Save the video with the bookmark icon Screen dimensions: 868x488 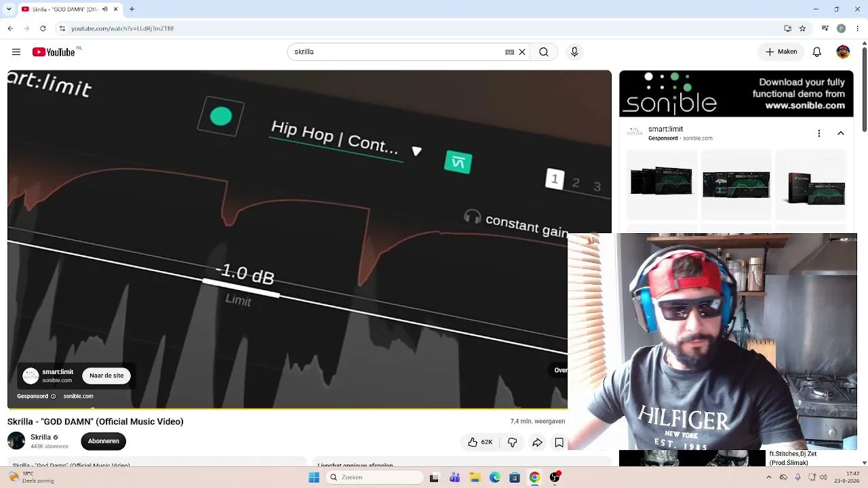click(559, 443)
